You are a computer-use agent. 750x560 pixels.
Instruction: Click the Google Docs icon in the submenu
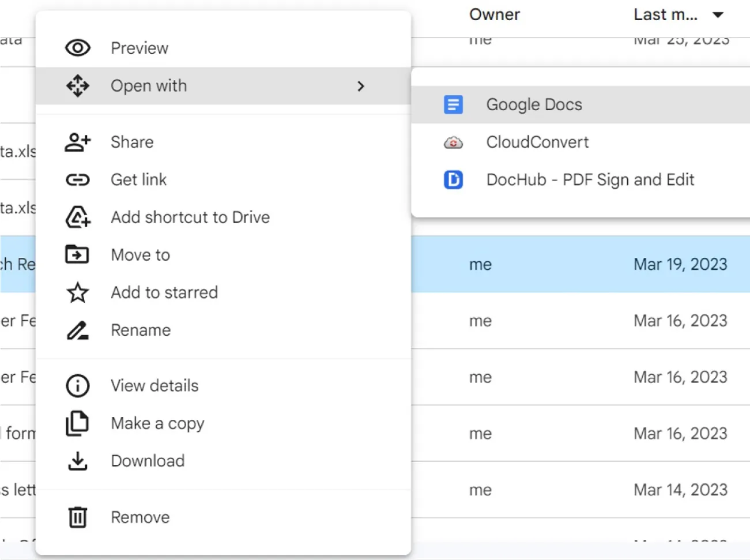[454, 104]
